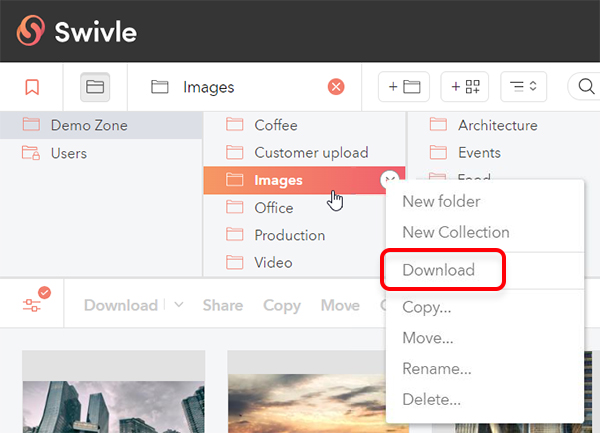The height and width of the screenshot is (433, 600).
Task: Click the Swivle brand name text
Action: [x=96, y=31]
